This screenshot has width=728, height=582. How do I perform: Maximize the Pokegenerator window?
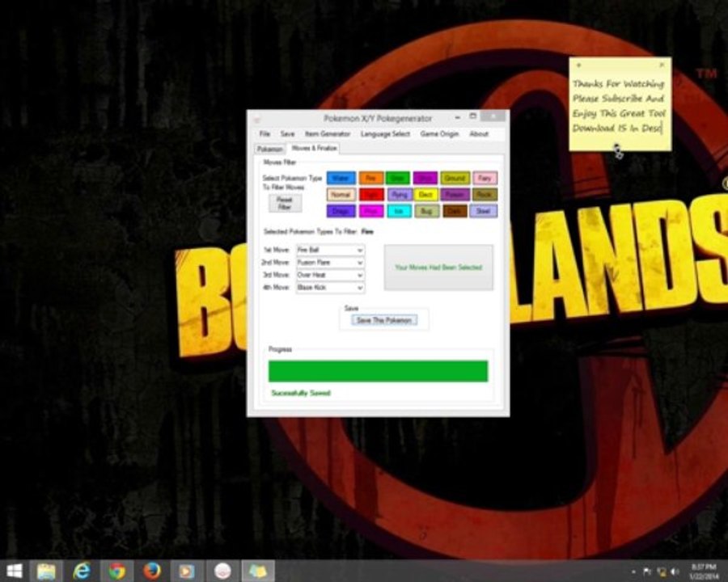tap(472, 116)
